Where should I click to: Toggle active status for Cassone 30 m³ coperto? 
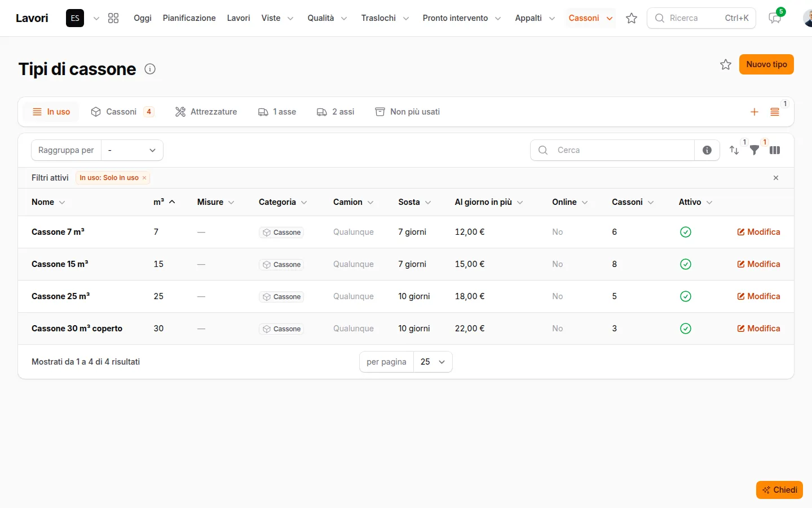pos(686,329)
